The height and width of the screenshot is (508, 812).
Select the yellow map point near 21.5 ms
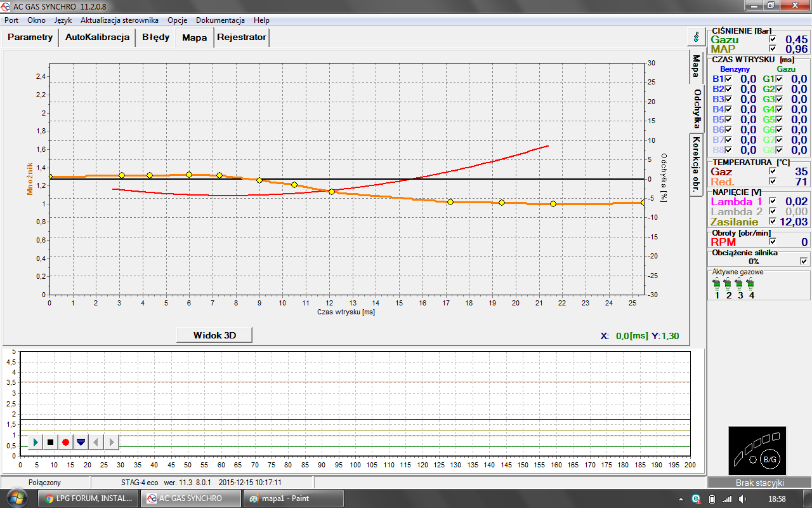[x=553, y=204]
